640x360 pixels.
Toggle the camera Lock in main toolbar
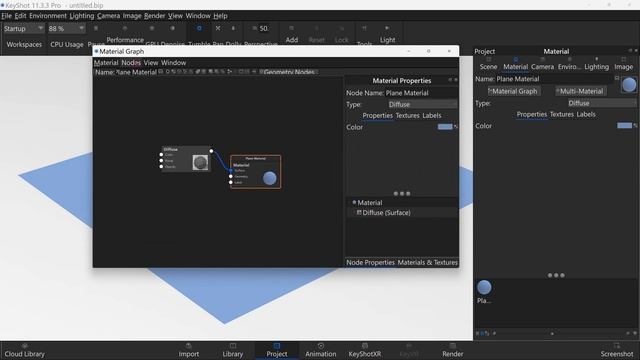coord(342,29)
